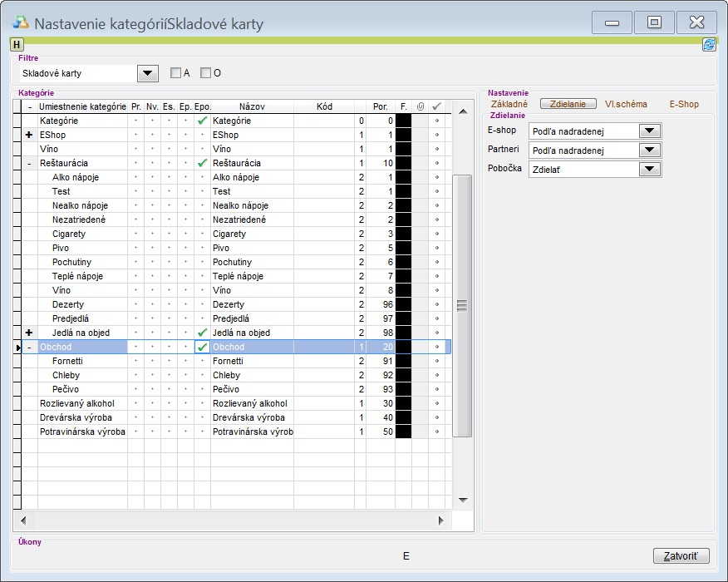Open the E-Shop settings tab
728x582 pixels.
click(x=684, y=105)
